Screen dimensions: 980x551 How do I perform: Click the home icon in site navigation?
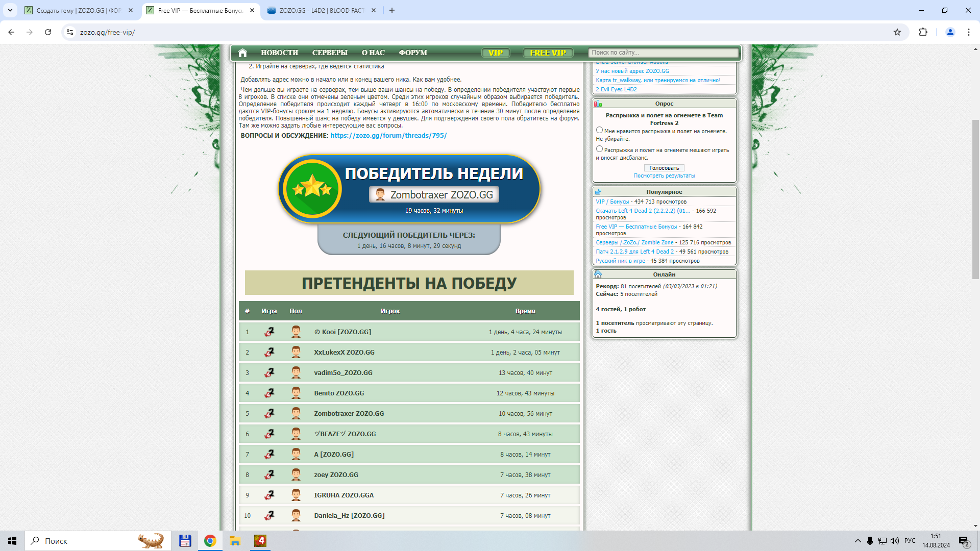tap(242, 53)
